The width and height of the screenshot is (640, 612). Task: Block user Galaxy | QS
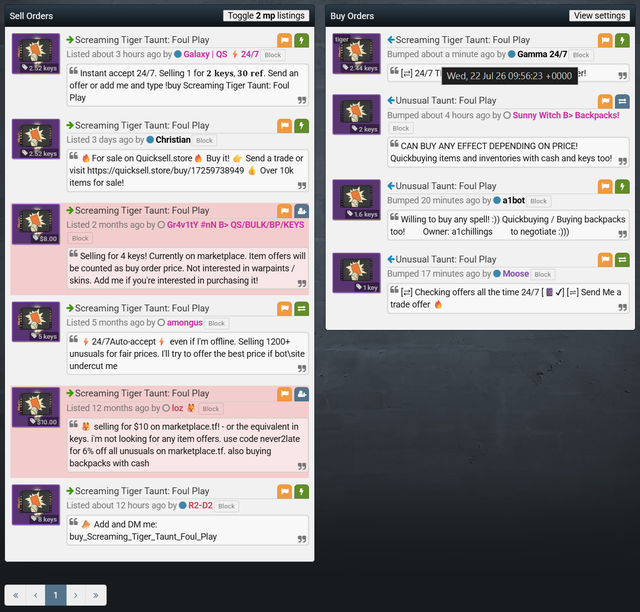coord(273,55)
